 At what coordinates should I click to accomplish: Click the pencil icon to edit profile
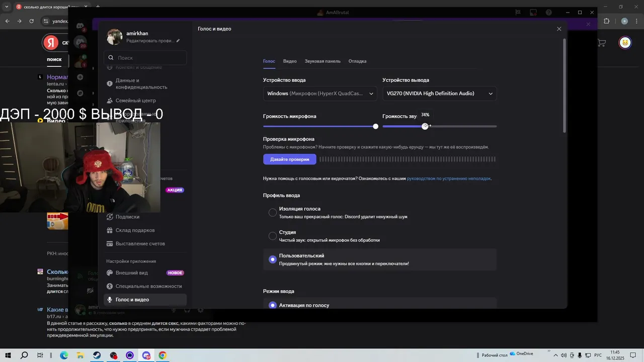click(x=178, y=41)
